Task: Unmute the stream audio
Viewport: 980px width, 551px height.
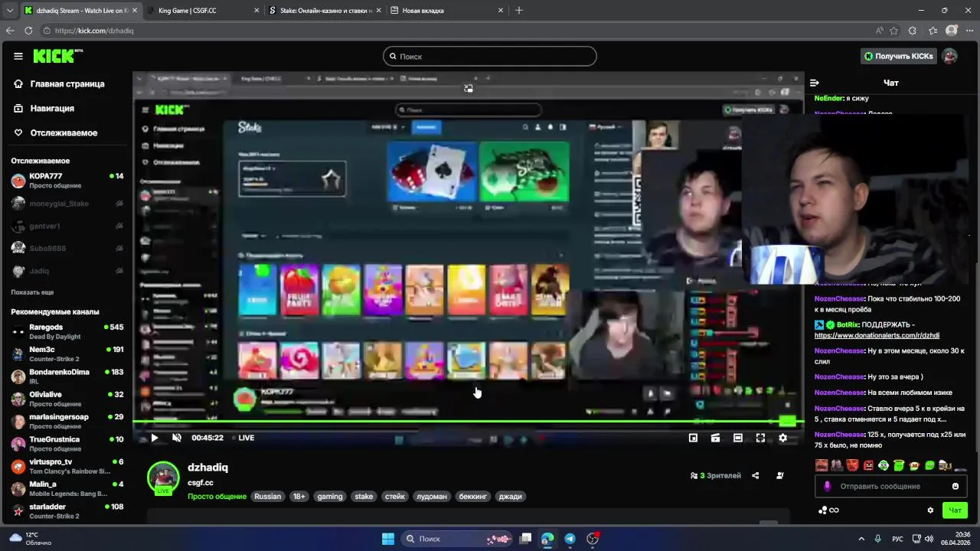Action: (177, 438)
